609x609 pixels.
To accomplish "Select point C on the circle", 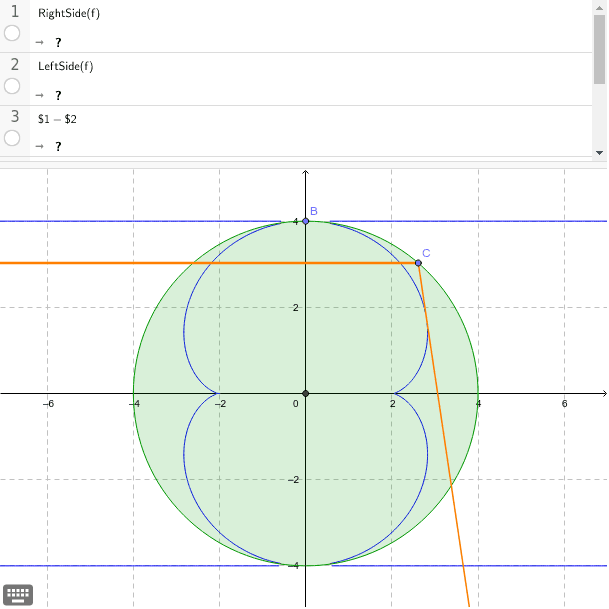I will coord(418,263).
